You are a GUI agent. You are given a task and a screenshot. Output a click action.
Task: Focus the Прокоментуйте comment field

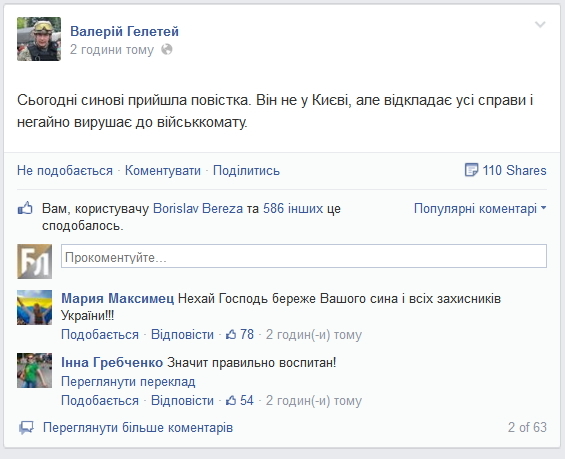(x=304, y=256)
